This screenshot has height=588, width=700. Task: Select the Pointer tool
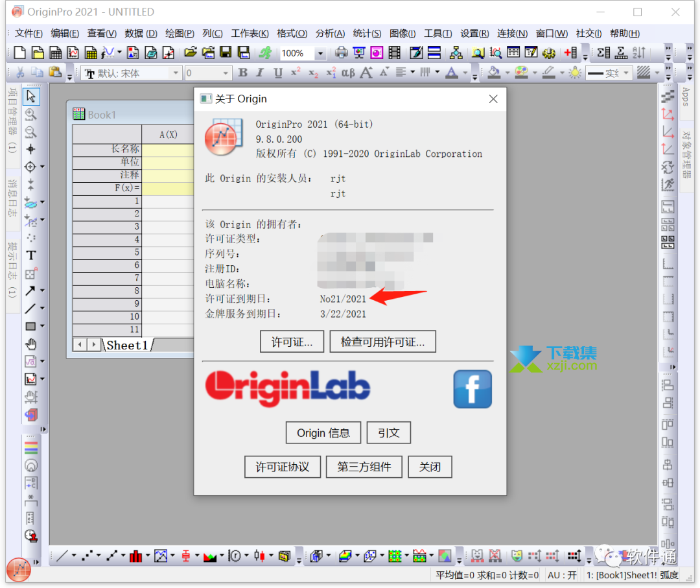click(x=31, y=97)
